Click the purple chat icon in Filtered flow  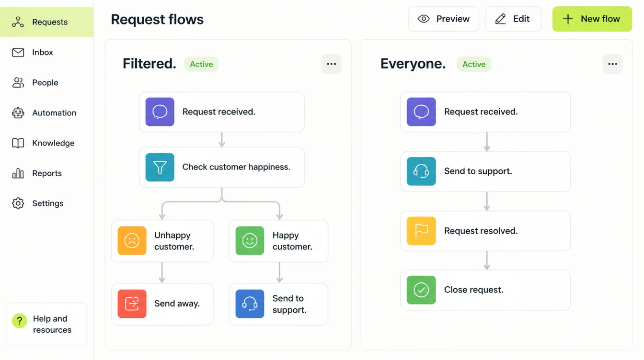pos(160,112)
